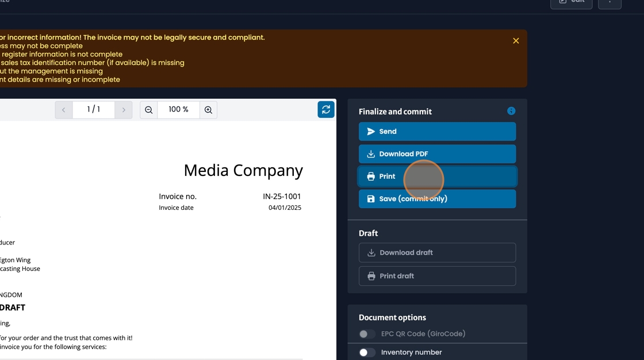Click the page number field showing 1/1
Screen dimensions: 644x360
pos(93,109)
